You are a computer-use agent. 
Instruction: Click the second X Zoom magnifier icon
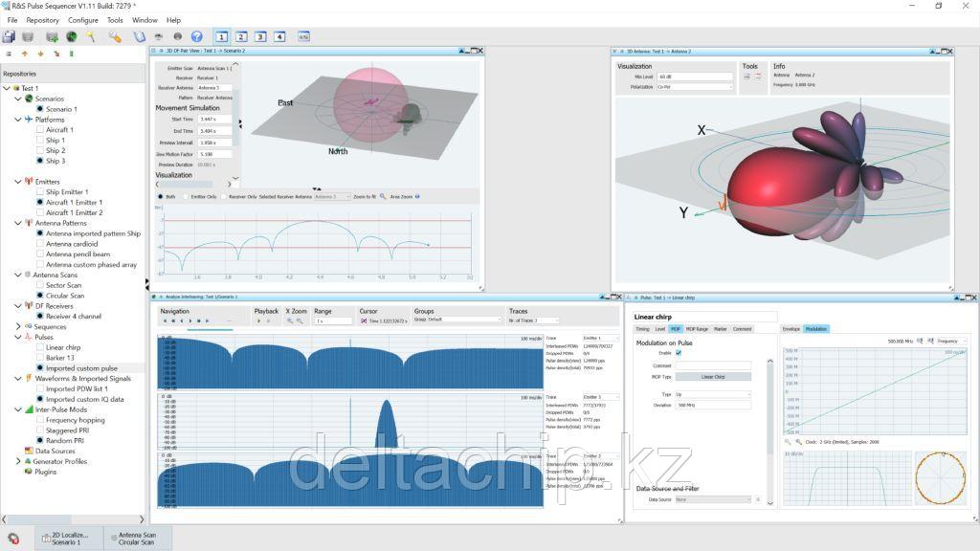coord(300,320)
